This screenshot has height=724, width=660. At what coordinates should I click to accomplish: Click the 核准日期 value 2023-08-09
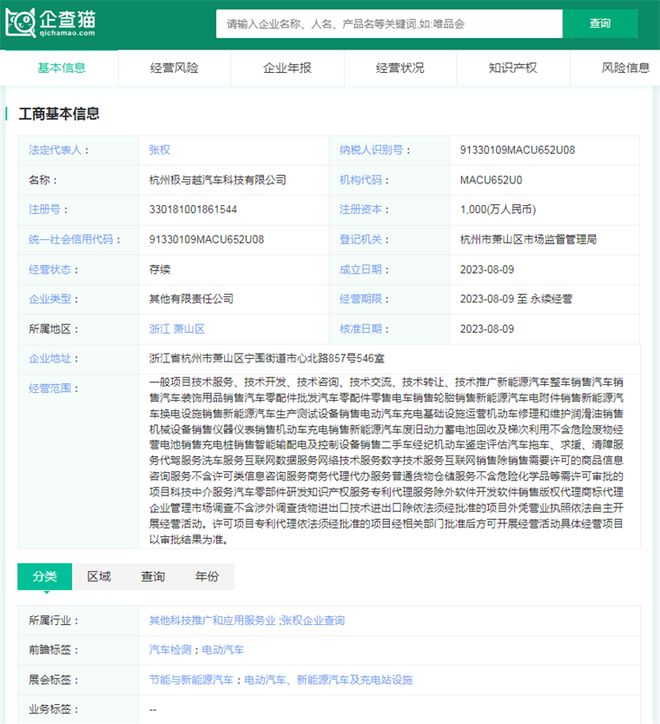coord(487,329)
